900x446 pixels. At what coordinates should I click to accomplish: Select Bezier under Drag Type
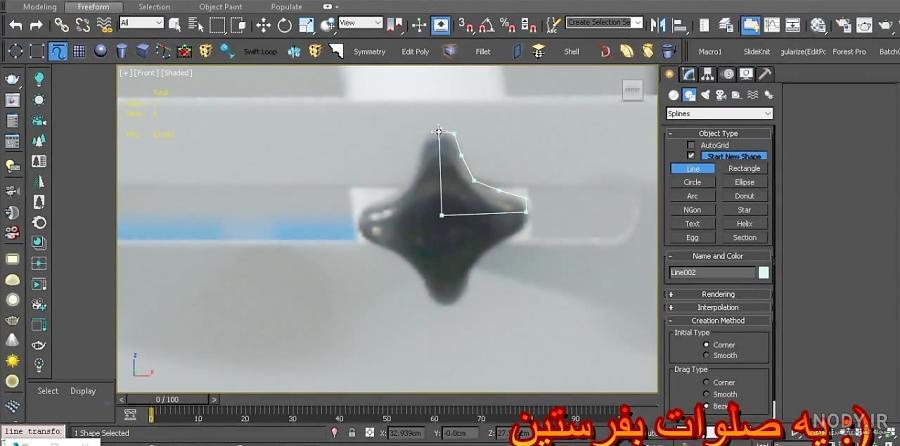pyautogui.click(x=707, y=406)
